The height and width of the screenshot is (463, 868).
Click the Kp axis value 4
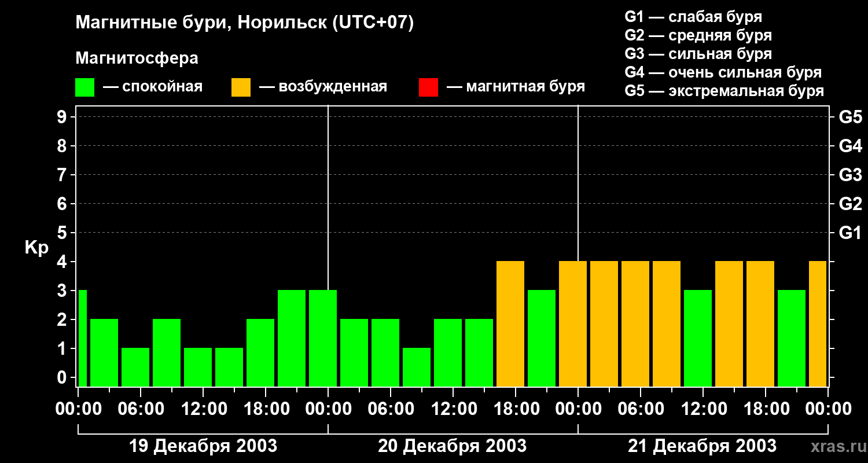(63, 262)
